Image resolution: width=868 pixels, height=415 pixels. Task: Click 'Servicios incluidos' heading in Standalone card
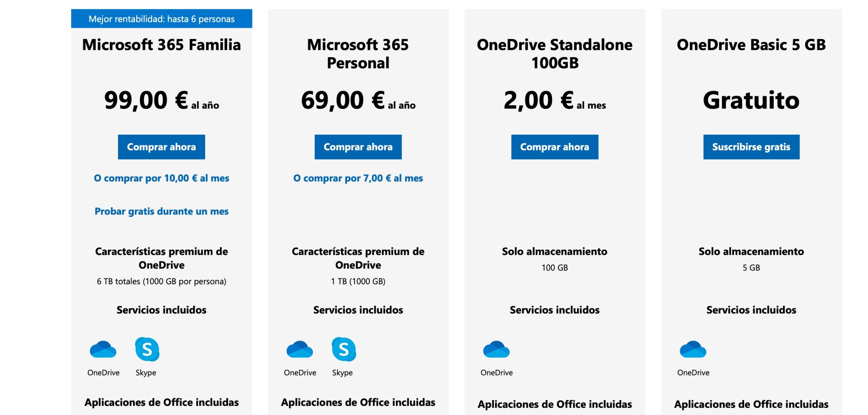(554, 310)
